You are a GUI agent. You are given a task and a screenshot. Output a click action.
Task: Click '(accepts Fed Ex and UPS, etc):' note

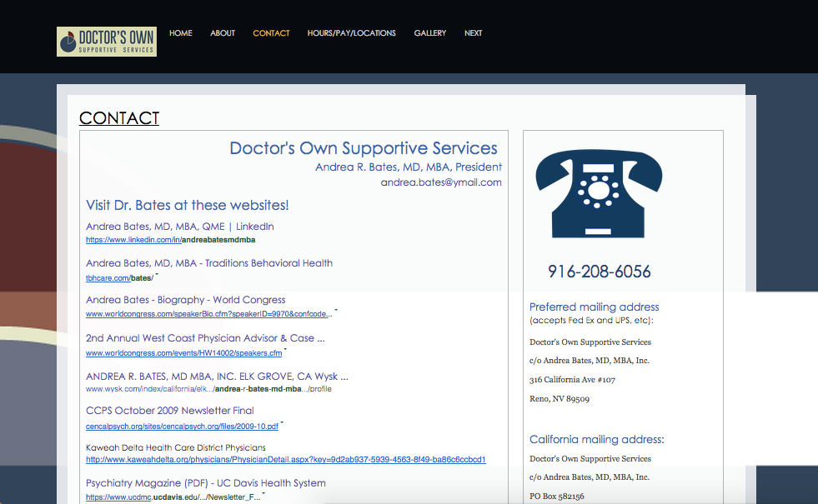[591, 320]
